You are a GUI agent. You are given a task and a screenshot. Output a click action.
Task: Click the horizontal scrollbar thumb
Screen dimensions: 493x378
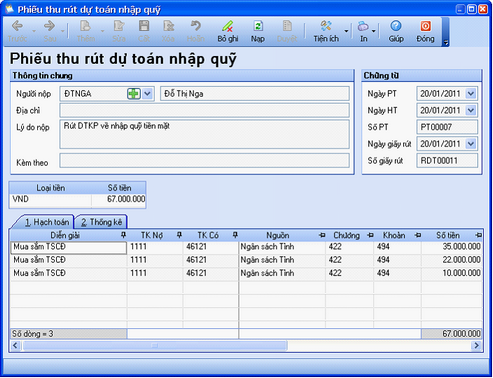pyautogui.click(x=155, y=346)
